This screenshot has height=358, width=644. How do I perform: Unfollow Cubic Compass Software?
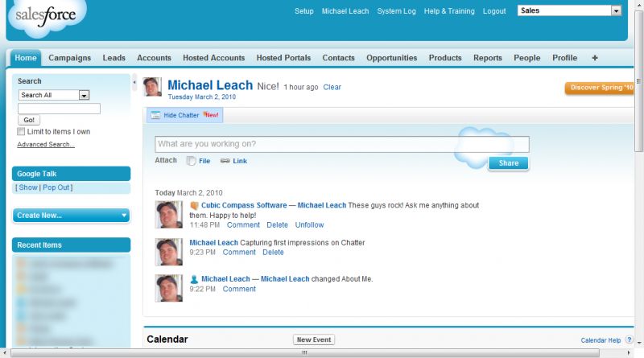(x=309, y=225)
